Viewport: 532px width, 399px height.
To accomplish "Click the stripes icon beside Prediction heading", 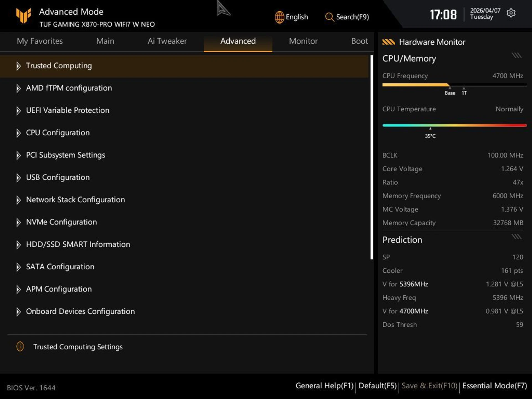I will [x=516, y=237].
